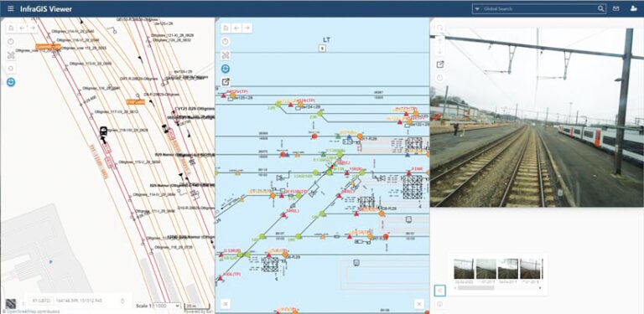
Task: Select the measure tools icon in the map panel
Action: pyautogui.click(x=11, y=55)
